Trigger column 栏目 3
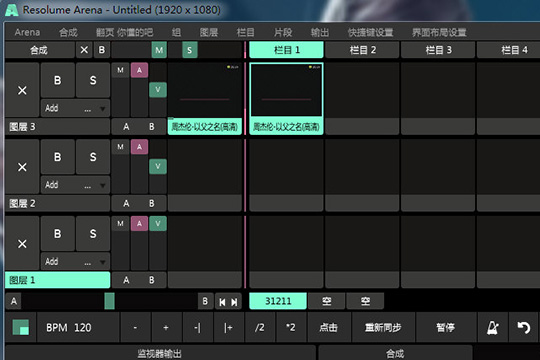Viewport: 540px width, 360px height. click(438, 50)
